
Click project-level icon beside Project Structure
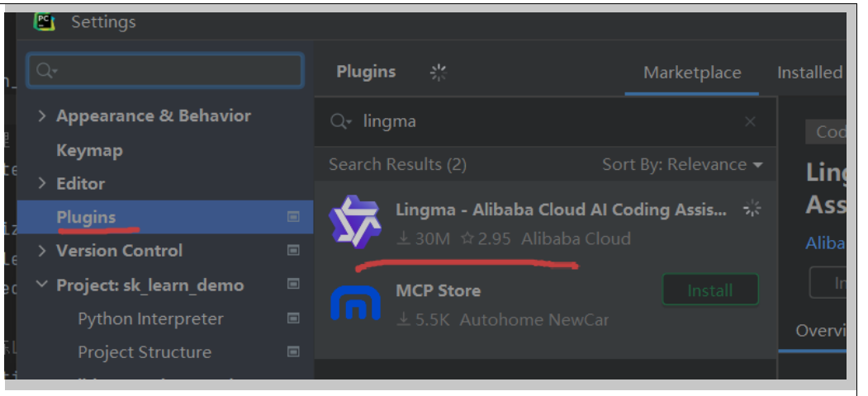293,351
